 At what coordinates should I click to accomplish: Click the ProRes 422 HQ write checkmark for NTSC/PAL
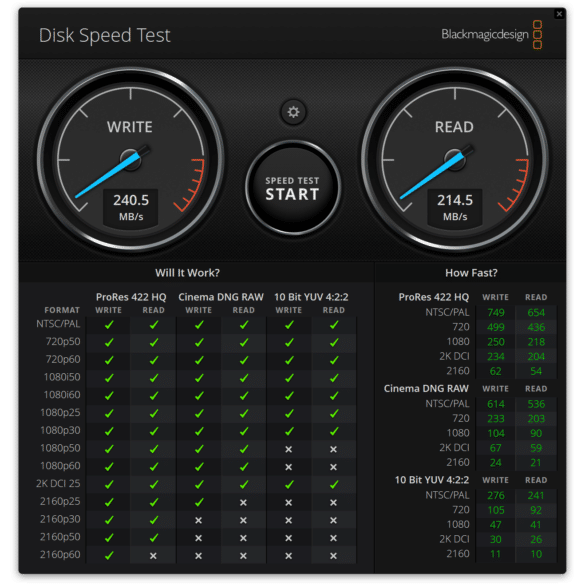point(109,325)
